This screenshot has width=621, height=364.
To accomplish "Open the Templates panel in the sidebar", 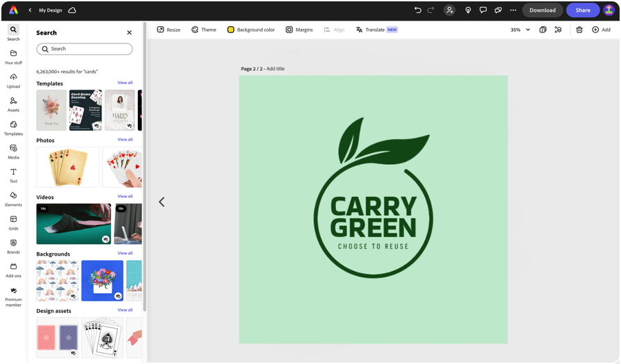I will pos(13,128).
